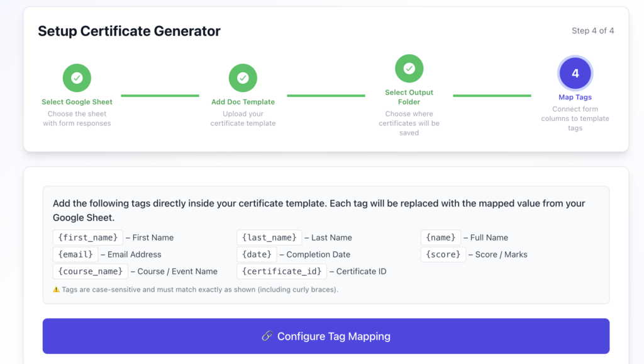The height and width of the screenshot is (364, 644).
Task: Click the {last_name} tag chip
Action: click(269, 237)
